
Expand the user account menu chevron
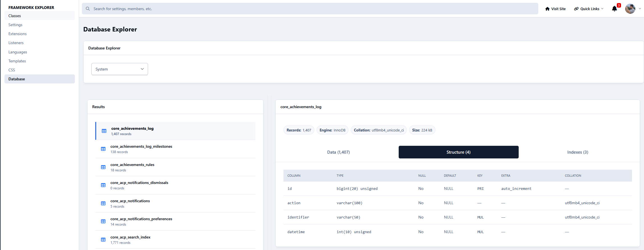(x=640, y=9)
